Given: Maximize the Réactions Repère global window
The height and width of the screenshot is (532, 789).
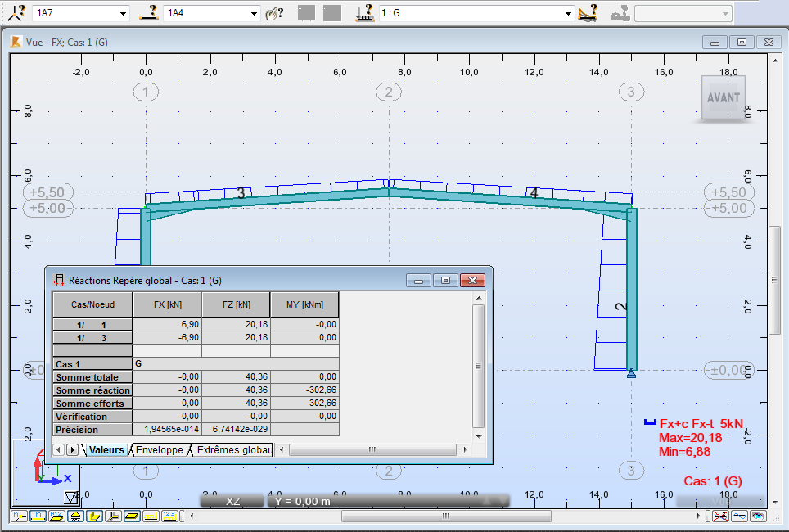Looking at the screenshot, I should coord(445,281).
